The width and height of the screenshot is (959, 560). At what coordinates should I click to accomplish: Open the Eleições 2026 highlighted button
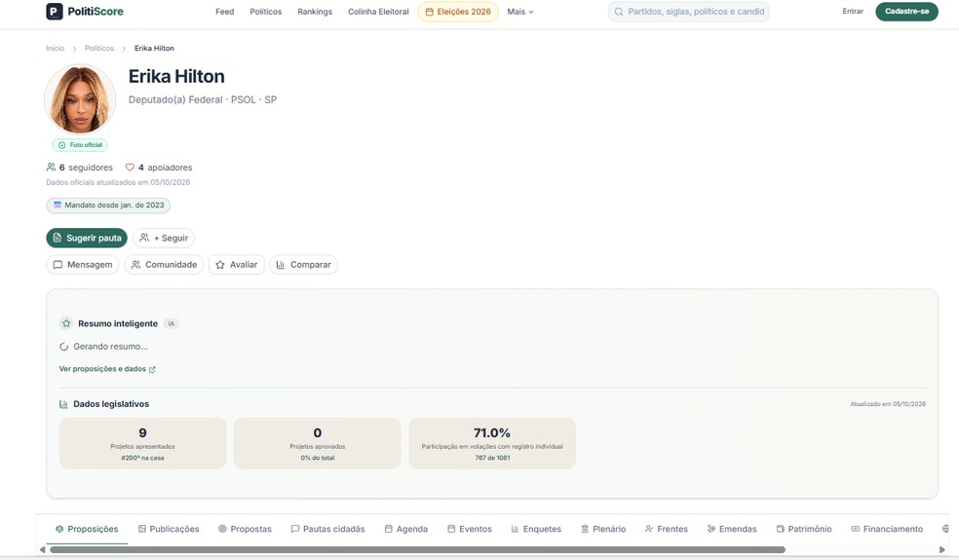458,12
